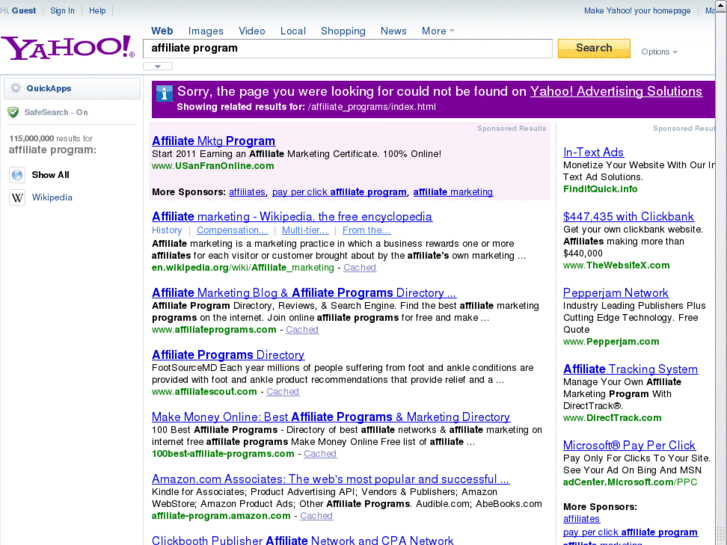The height and width of the screenshot is (545, 727).
Task: Click the Sign In link
Action: (x=62, y=11)
